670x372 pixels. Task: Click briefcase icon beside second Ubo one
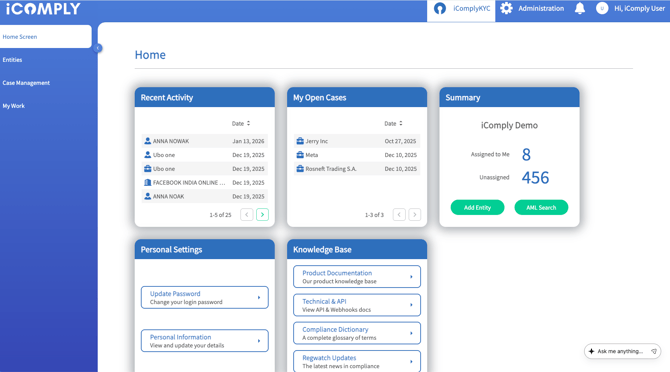pos(147,168)
